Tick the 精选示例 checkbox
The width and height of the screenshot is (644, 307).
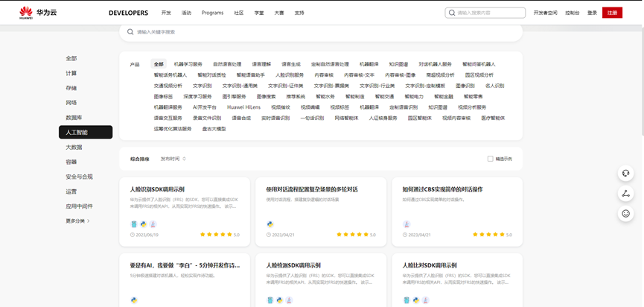(490, 159)
